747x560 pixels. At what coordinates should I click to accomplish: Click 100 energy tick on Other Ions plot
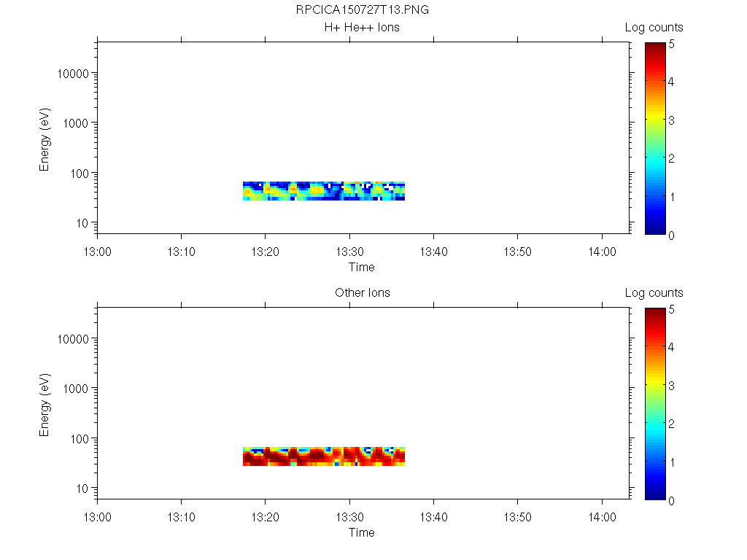pos(79,438)
